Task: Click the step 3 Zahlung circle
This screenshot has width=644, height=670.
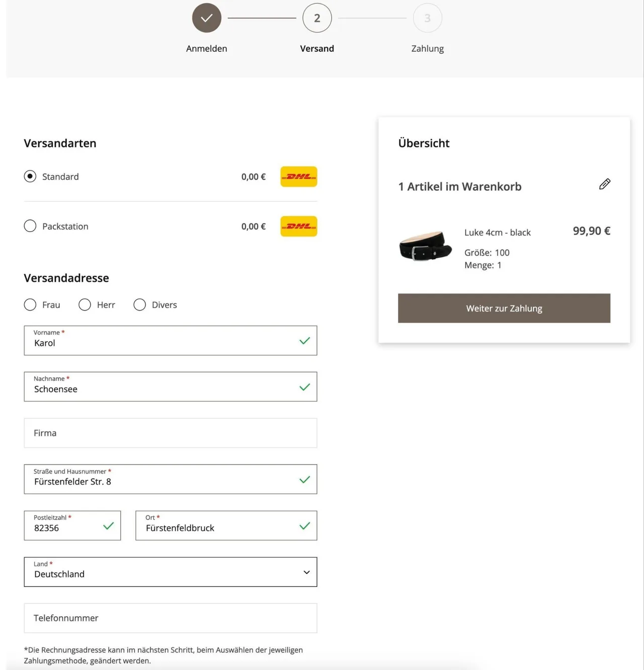Action: (x=428, y=18)
